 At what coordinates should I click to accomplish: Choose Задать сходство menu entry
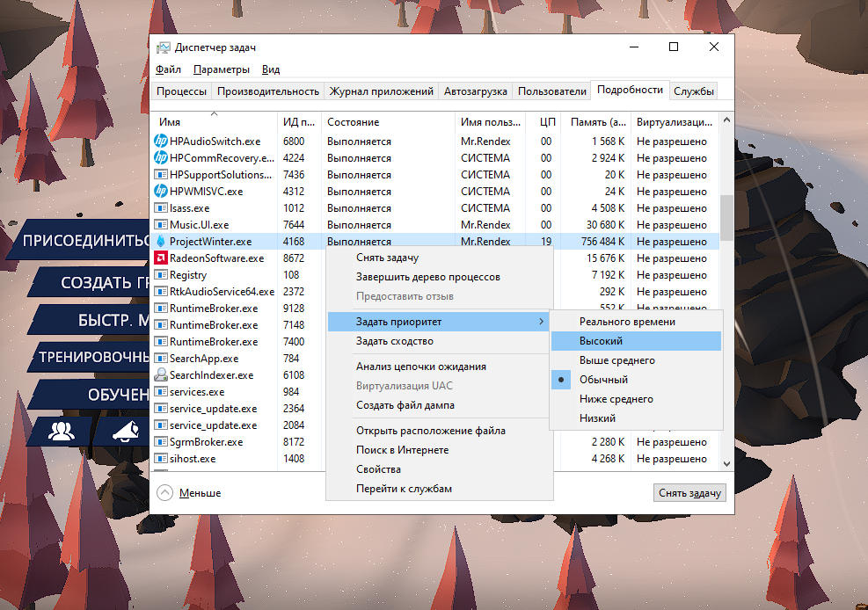440,341
